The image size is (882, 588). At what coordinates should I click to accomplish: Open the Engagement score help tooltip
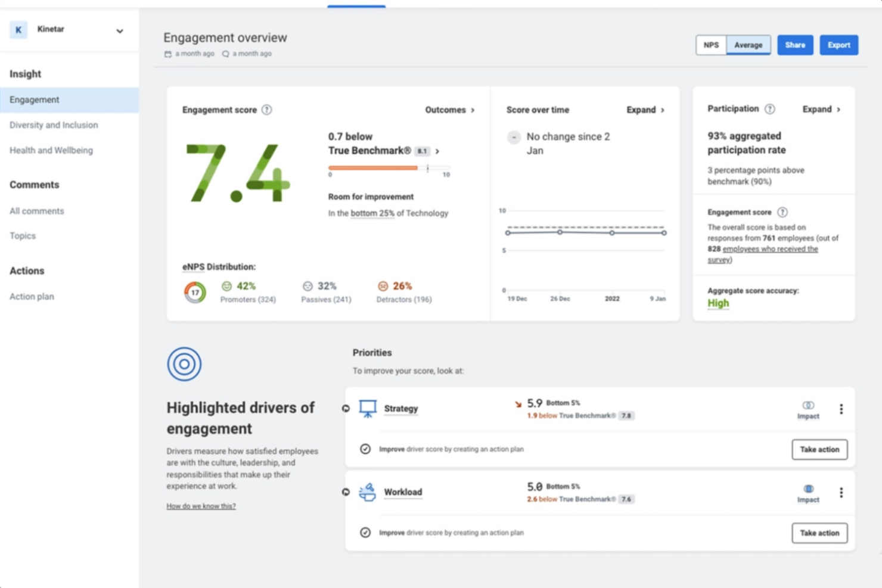tap(267, 110)
